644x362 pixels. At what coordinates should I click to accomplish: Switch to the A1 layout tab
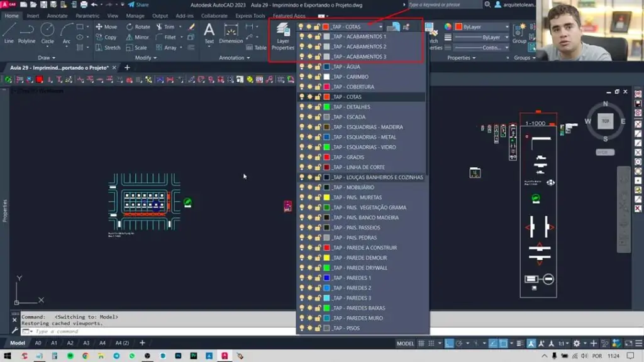click(54, 343)
